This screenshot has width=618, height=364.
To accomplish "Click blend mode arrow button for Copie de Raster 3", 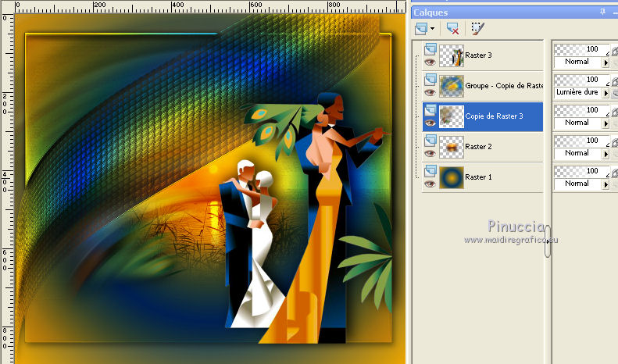I will [x=605, y=123].
